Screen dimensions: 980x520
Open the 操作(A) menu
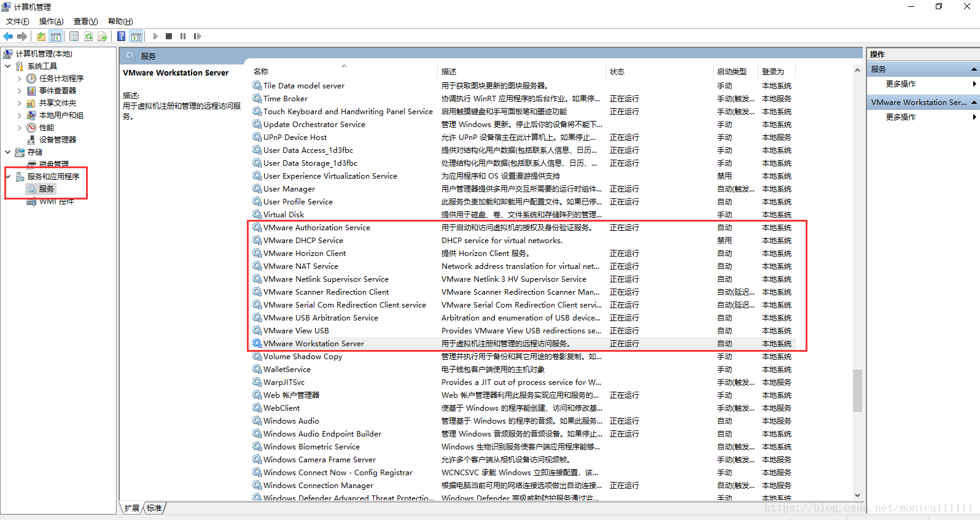coord(52,21)
